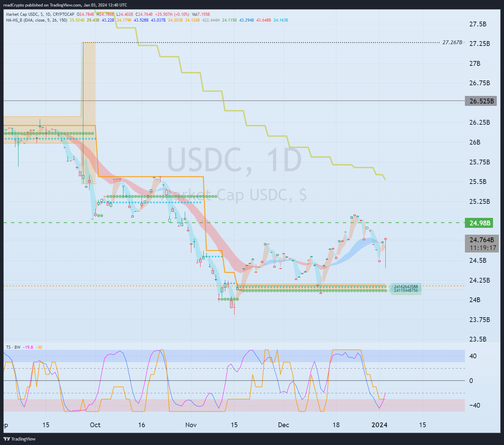504x445 pixels.
Task: Click the cyan indicator value 24.163B
Action: click(x=281, y=20)
